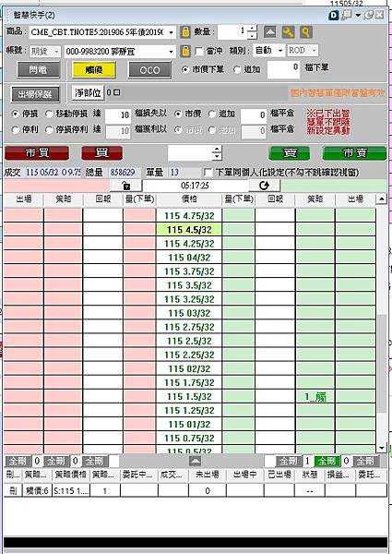Click the red 市買 market buy button
392x554 pixels.
click(37, 153)
